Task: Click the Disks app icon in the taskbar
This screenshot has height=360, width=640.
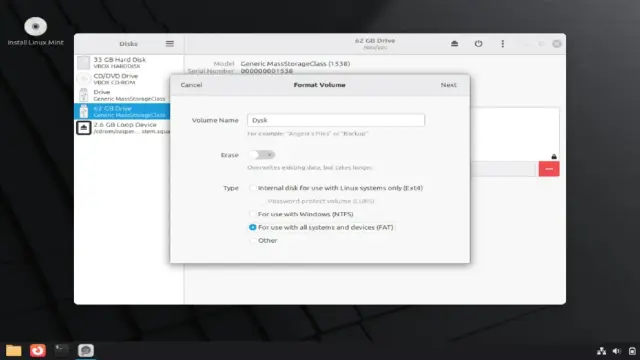Action: [86, 350]
